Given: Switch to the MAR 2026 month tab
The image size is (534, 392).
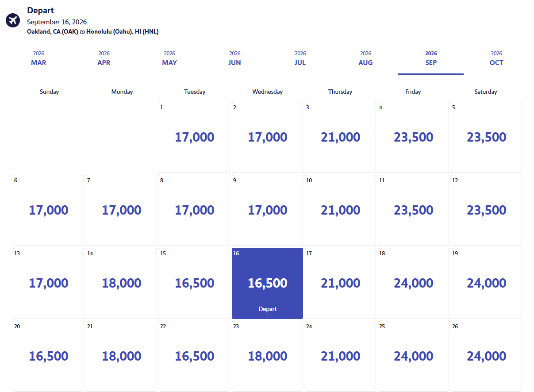Looking at the screenshot, I should click(38, 58).
